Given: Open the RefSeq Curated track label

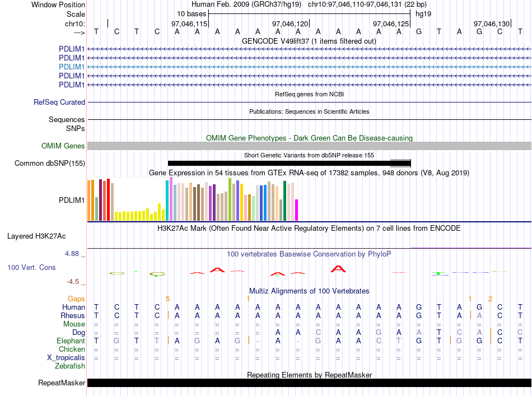Looking at the screenshot, I should [x=59, y=102].
